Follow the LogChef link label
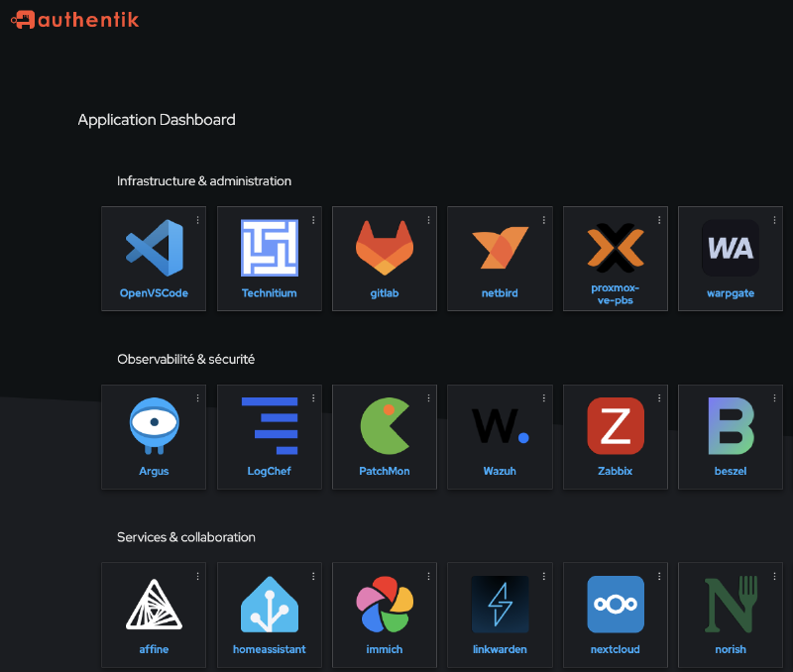 click(x=269, y=471)
